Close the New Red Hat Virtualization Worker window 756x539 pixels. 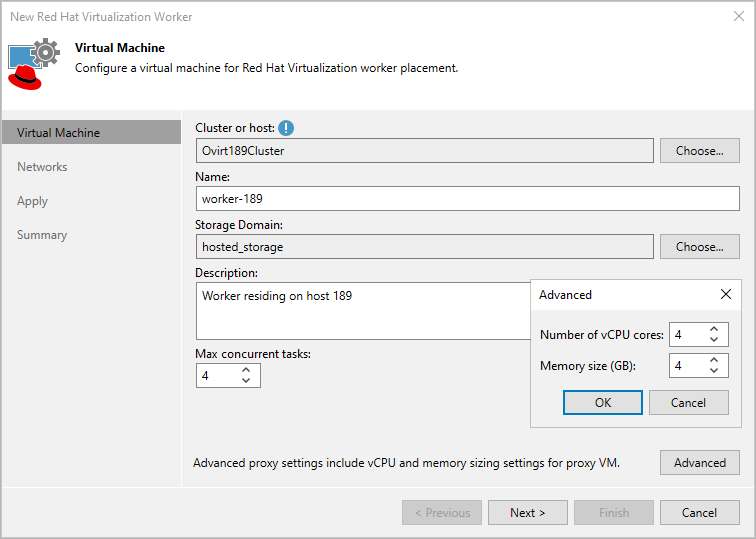point(739,16)
